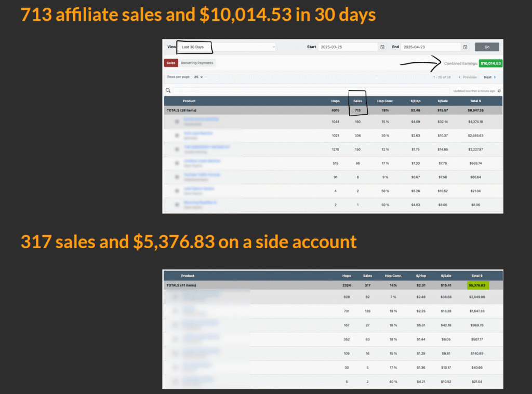Click the refresh icon beside the updated timestamp

point(499,91)
